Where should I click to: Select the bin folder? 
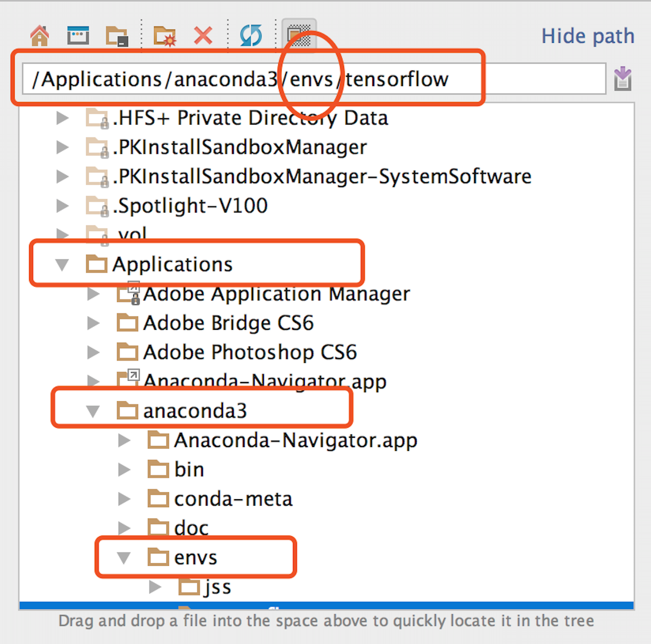(x=189, y=469)
